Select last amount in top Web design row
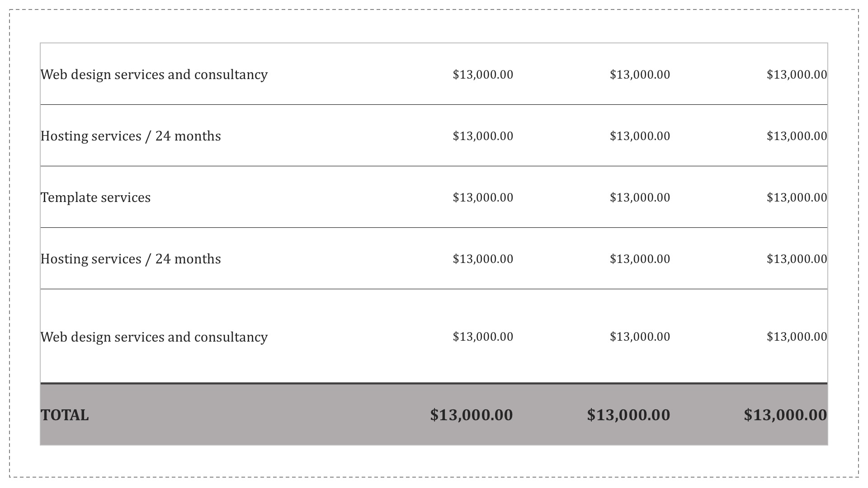Screen dimensions: 868x488 point(797,75)
